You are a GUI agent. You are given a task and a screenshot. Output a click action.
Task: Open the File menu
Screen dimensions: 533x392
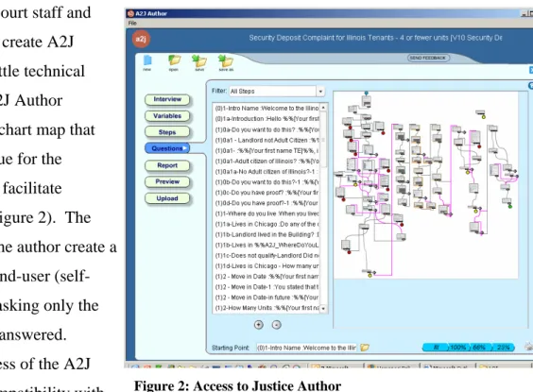tap(132, 23)
